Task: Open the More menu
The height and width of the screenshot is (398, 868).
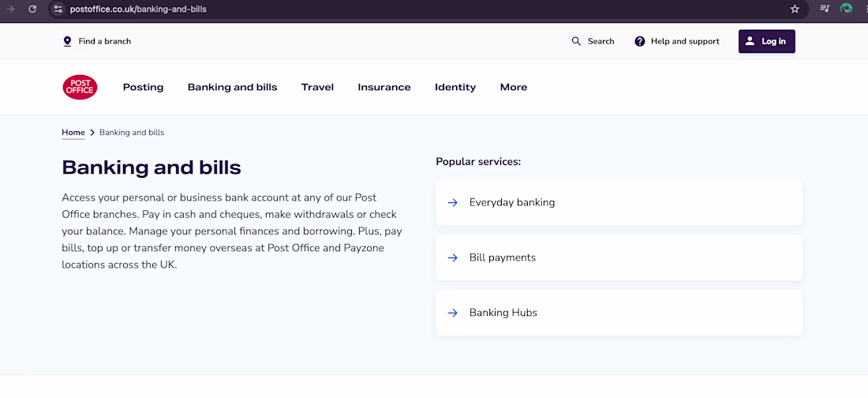Action: pos(514,87)
